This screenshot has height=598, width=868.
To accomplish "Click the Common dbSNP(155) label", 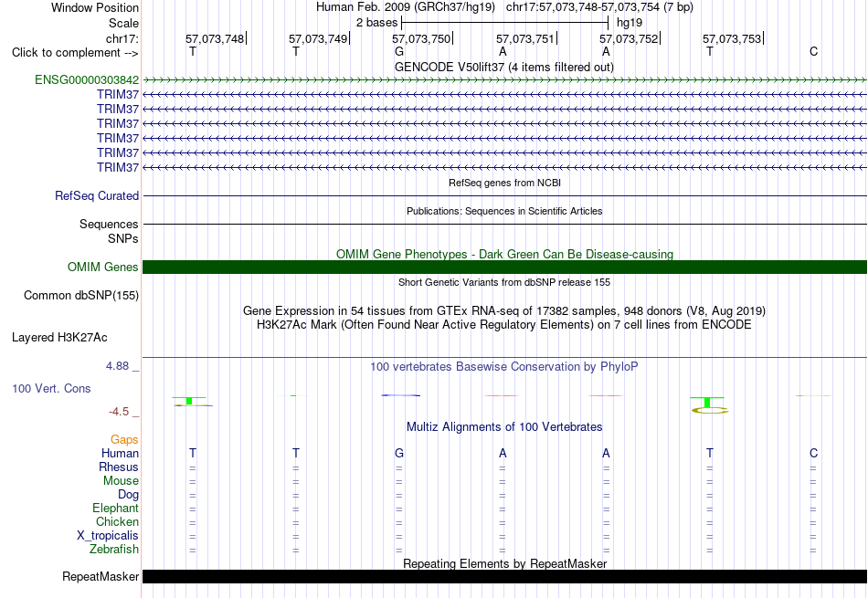I will [80, 296].
